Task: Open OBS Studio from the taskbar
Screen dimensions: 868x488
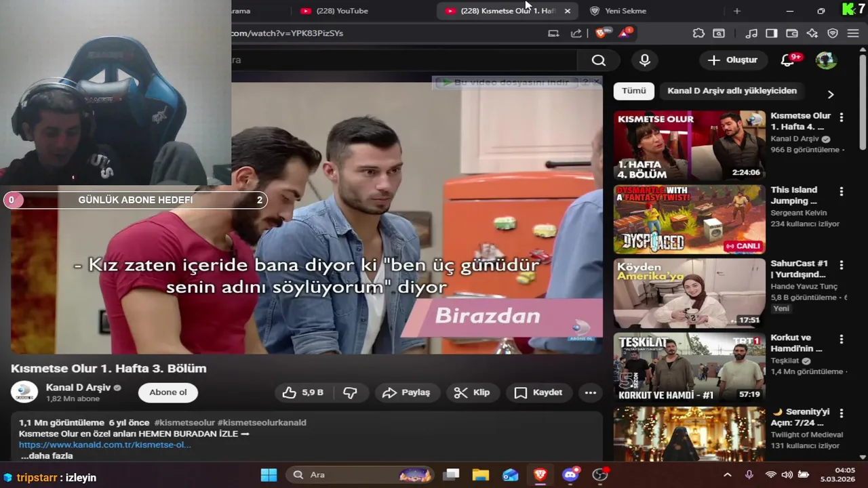Action: (600, 475)
